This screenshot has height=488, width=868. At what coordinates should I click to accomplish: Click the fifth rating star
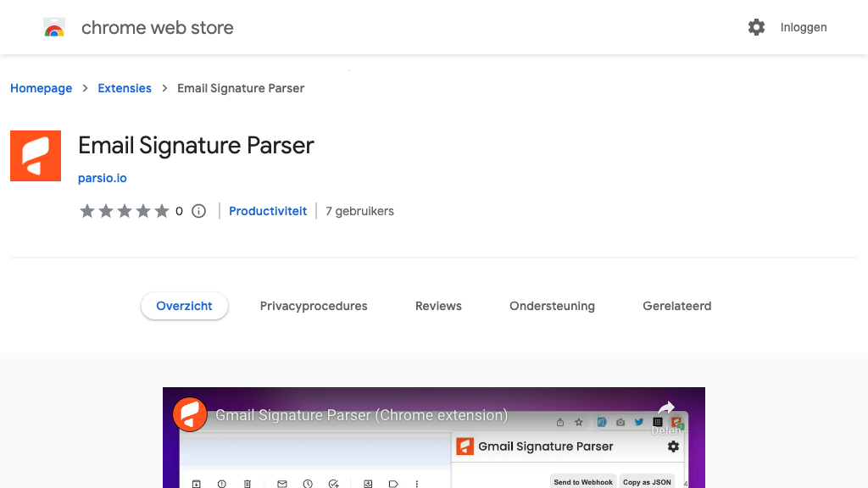[163, 210]
